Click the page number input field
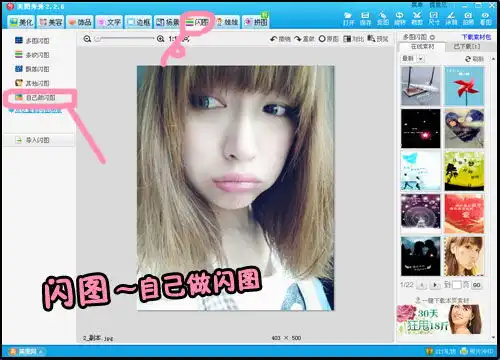Viewport: 500px width, 360px height. point(457,285)
